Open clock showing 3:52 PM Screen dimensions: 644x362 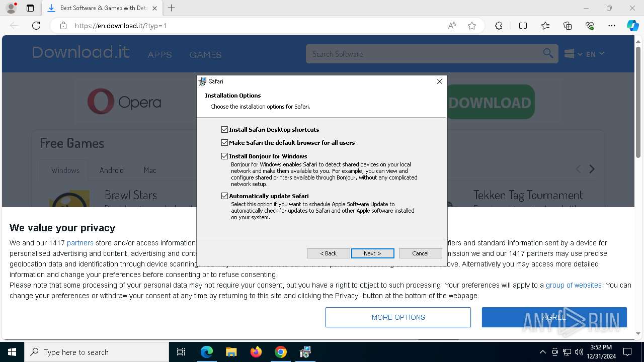point(601,352)
